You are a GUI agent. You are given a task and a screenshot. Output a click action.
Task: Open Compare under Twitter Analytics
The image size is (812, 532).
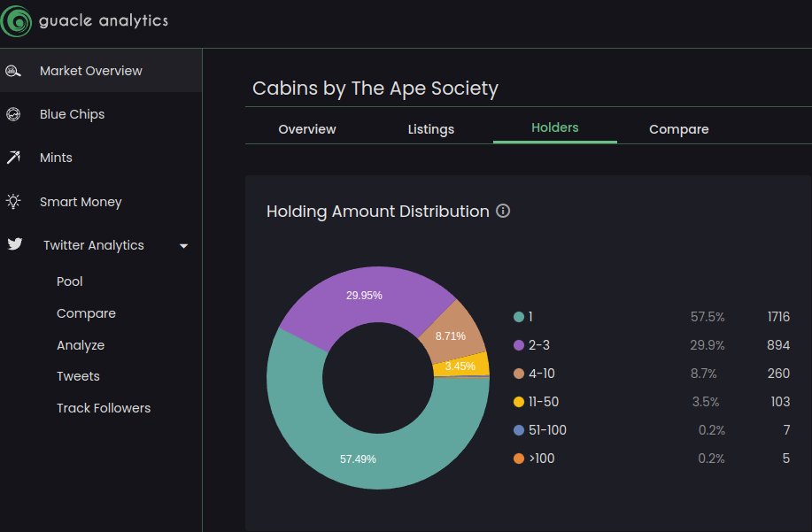coord(86,313)
